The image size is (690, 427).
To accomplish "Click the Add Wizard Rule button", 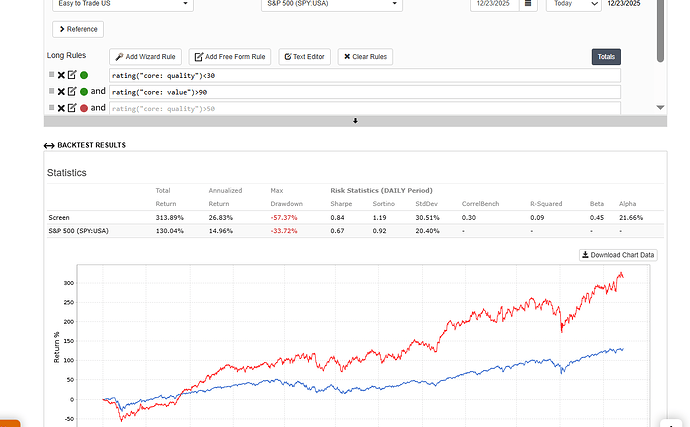I will pyautogui.click(x=145, y=57).
